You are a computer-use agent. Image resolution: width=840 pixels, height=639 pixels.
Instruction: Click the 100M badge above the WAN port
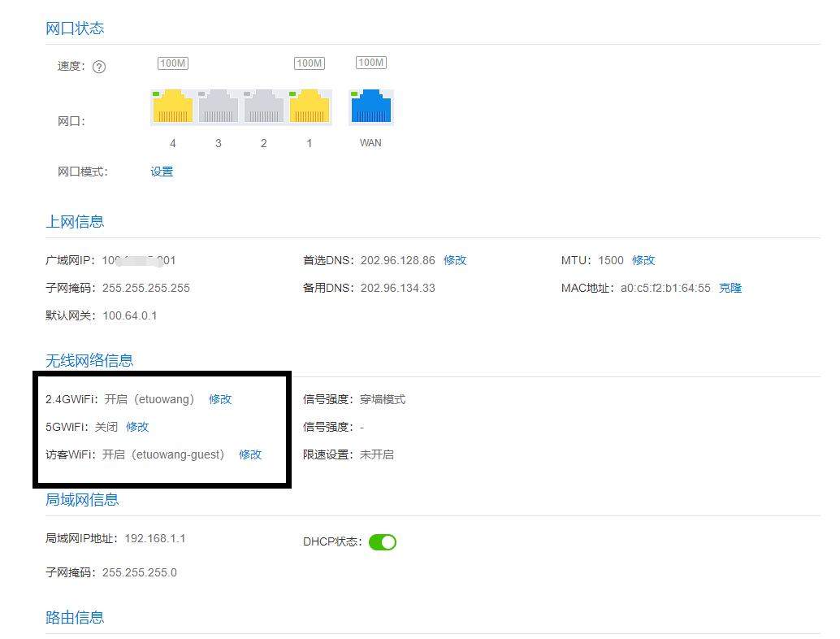[x=370, y=62]
